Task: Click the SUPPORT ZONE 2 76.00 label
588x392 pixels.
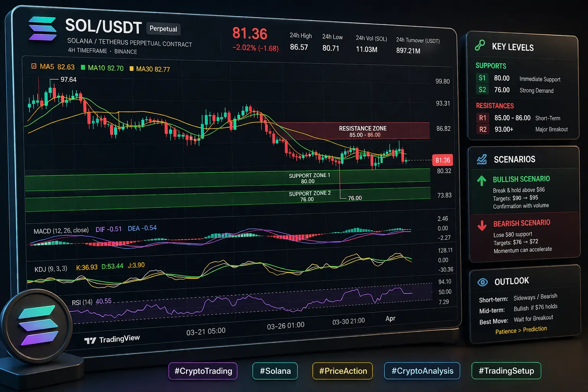Action: [309, 196]
